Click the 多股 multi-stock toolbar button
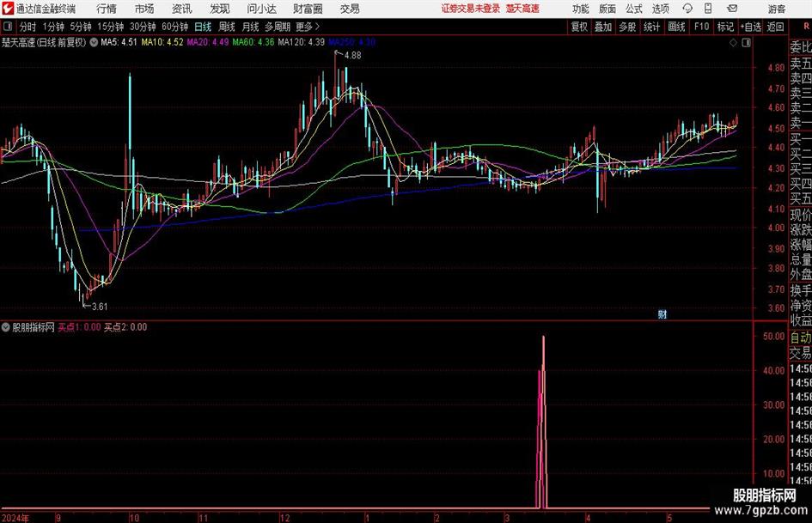This screenshot has width=812, height=523. click(x=627, y=27)
